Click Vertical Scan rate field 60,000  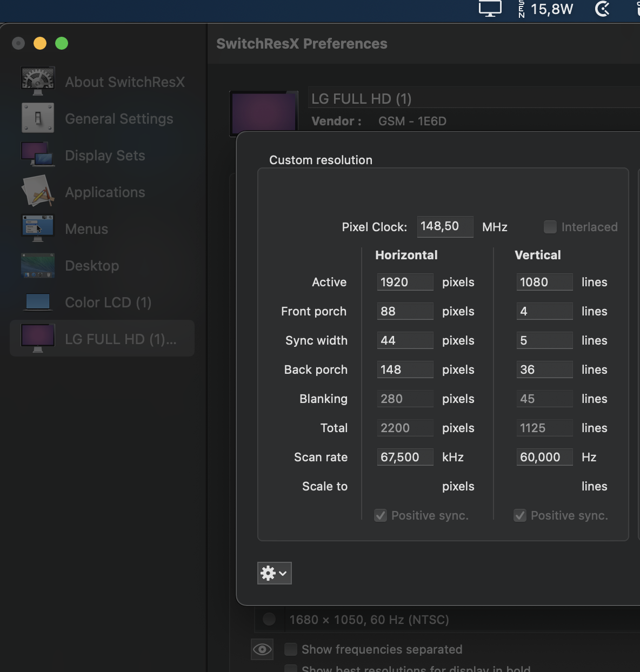point(545,457)
